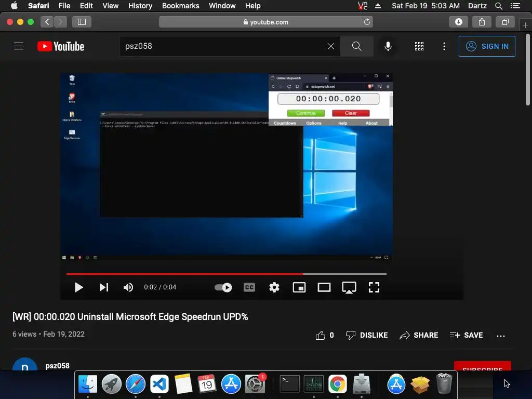Open the YouTube apps grid
Image resolution: width=532 pixels, height=399 pixels.
[x=419, y=46]
